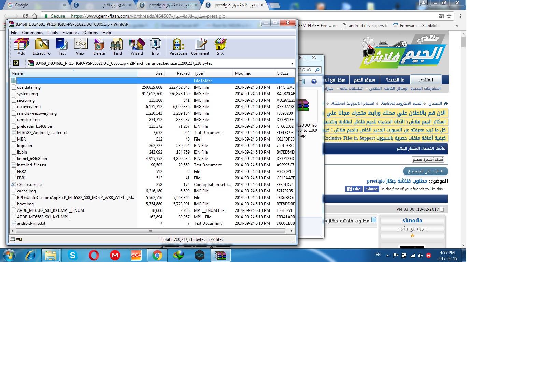
Task: Click the volume speaker tray icon
Action: (x=420, y=255)
